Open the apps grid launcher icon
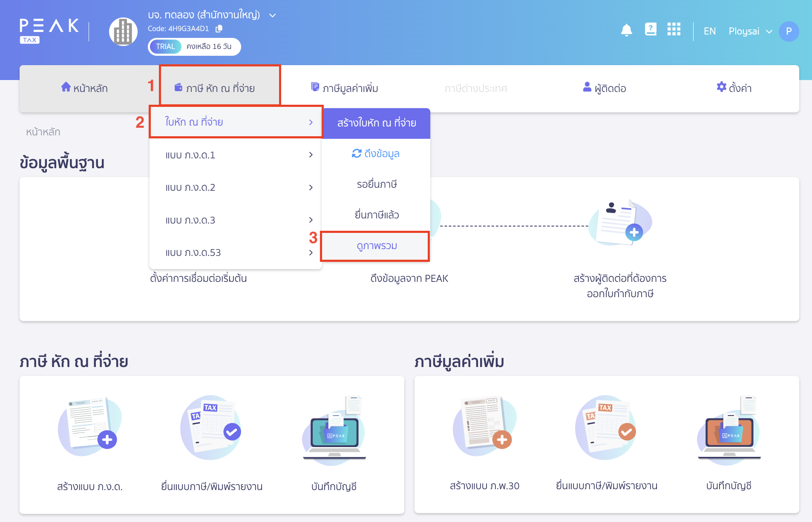The image size is (812, 522). pos(674,29)
